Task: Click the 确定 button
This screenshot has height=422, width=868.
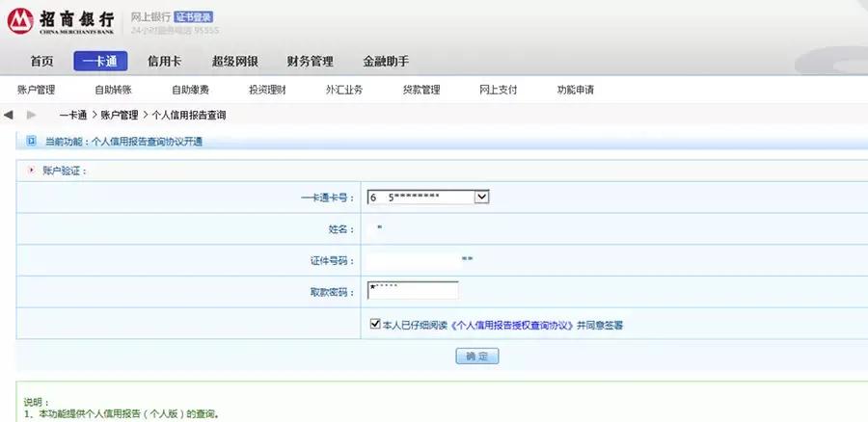Action: click(x=477, y=356)
